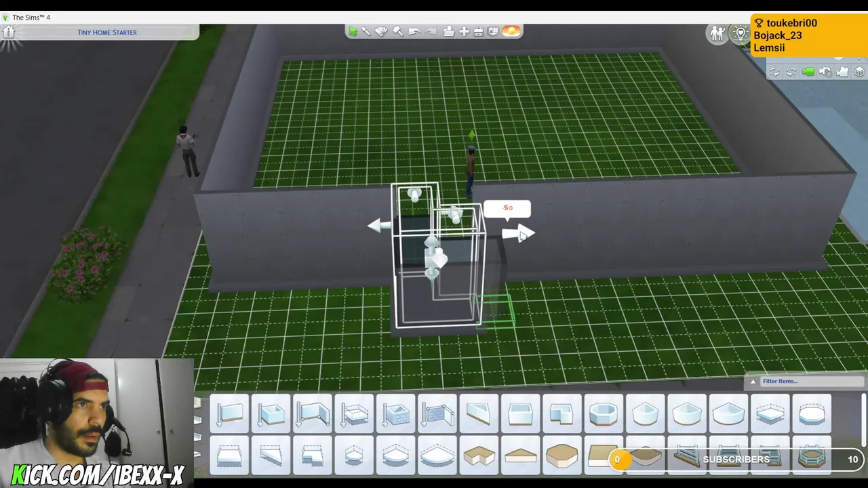Select the single Wall tool thumbnail

(x=229, y=413)
